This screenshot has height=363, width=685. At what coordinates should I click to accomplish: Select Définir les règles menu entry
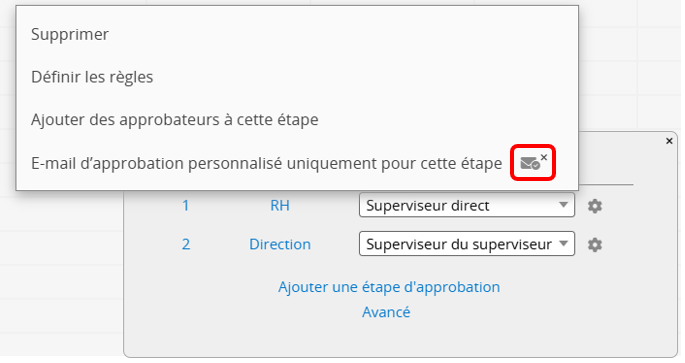tap(92, 77)
